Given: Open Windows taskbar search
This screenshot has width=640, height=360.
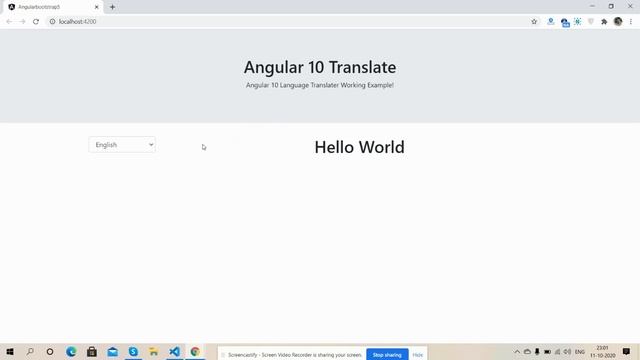Looking at the screenshot, I should 30,351.
